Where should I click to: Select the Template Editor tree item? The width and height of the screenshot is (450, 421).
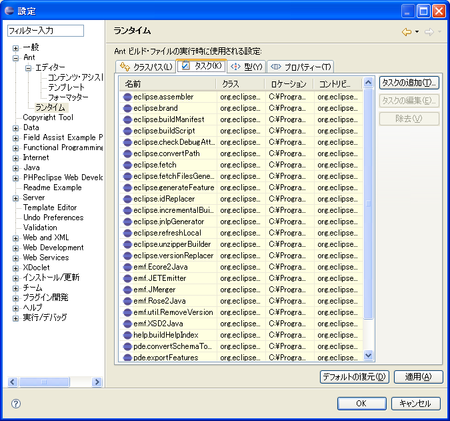(x=50, y=207)
